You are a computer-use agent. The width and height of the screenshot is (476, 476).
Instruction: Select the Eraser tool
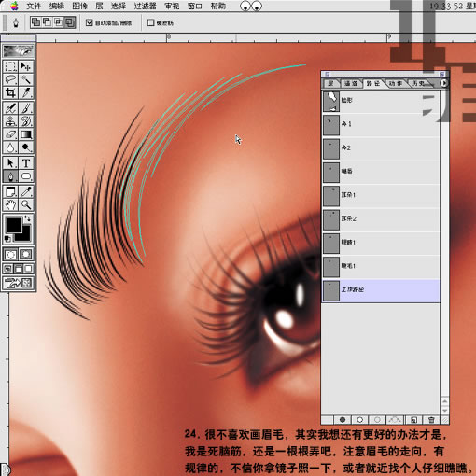pyautogui.click(x=10, y=134)
